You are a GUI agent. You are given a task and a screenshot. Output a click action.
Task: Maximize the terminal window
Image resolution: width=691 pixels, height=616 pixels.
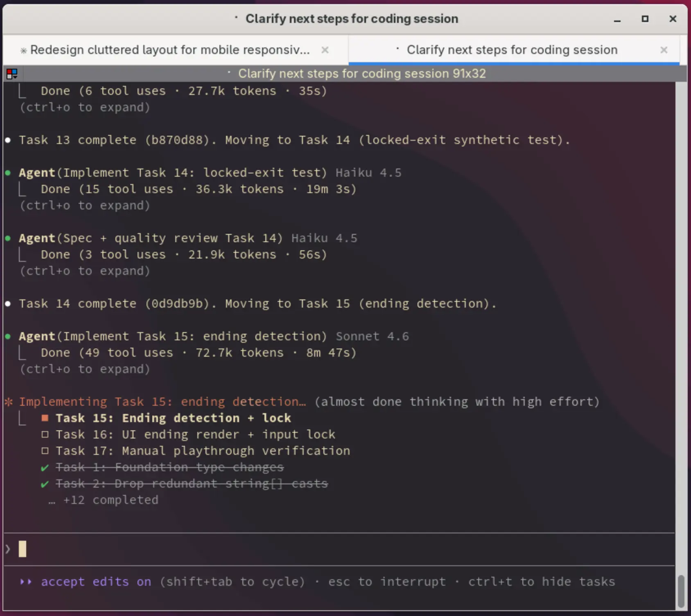pos(645,19)
